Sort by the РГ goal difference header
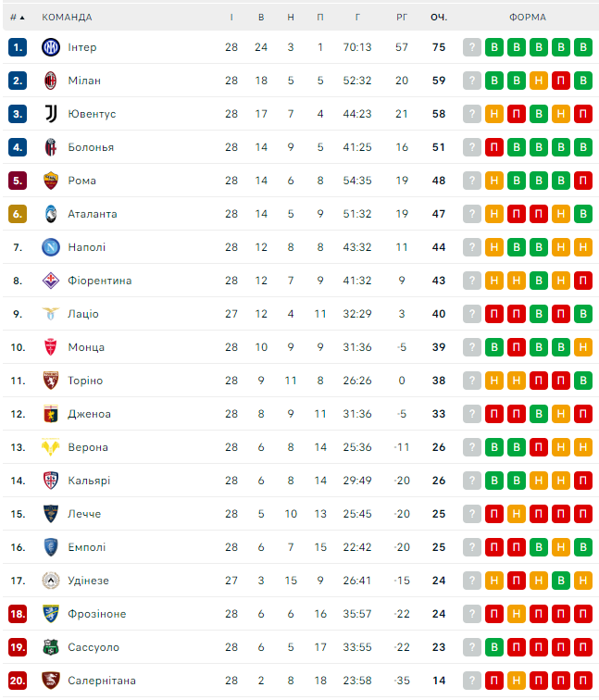This screenshot has height=700, width=599. pyautogui.click(x=402, y=18)
